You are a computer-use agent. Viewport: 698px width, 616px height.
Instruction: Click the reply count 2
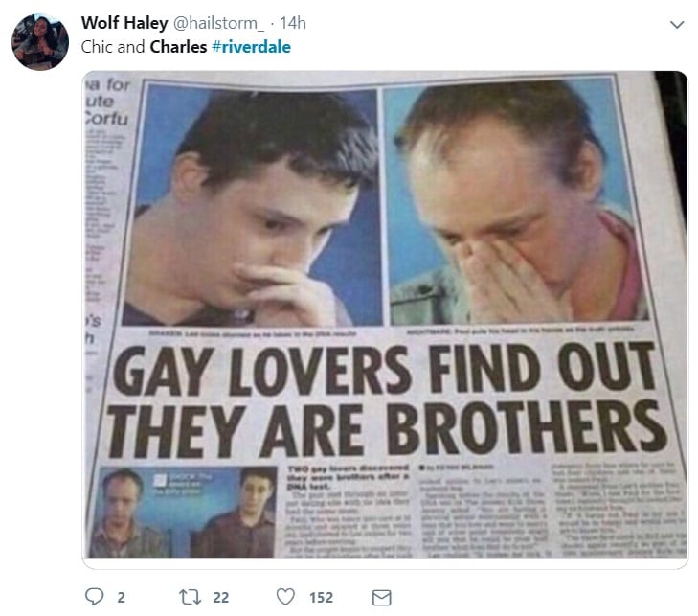click(121, 597)
